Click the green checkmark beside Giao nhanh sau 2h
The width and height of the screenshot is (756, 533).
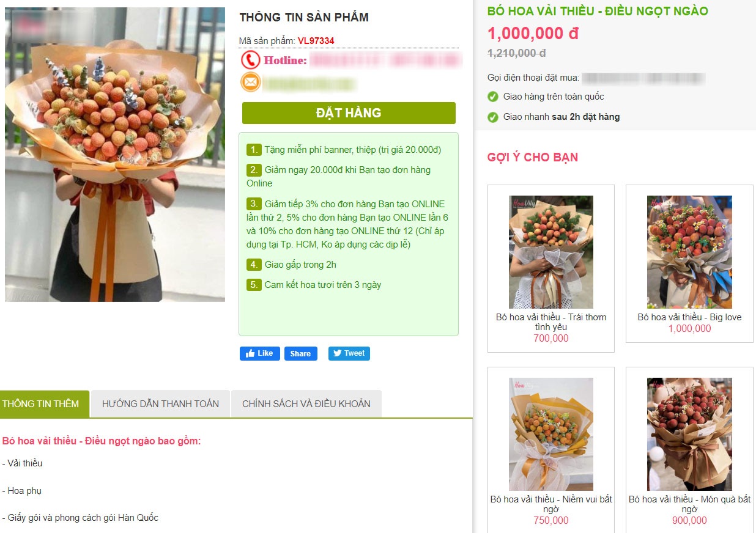pyautogui.click(x=493, y=117)
